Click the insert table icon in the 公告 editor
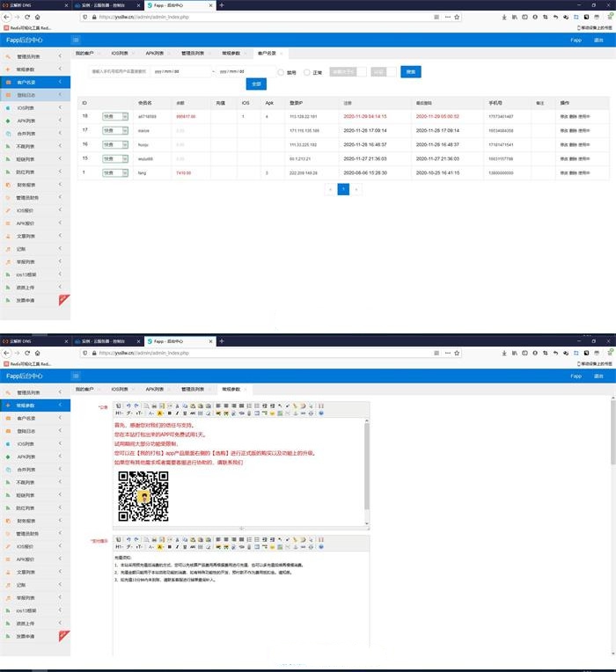 click(x=257, y=413)
